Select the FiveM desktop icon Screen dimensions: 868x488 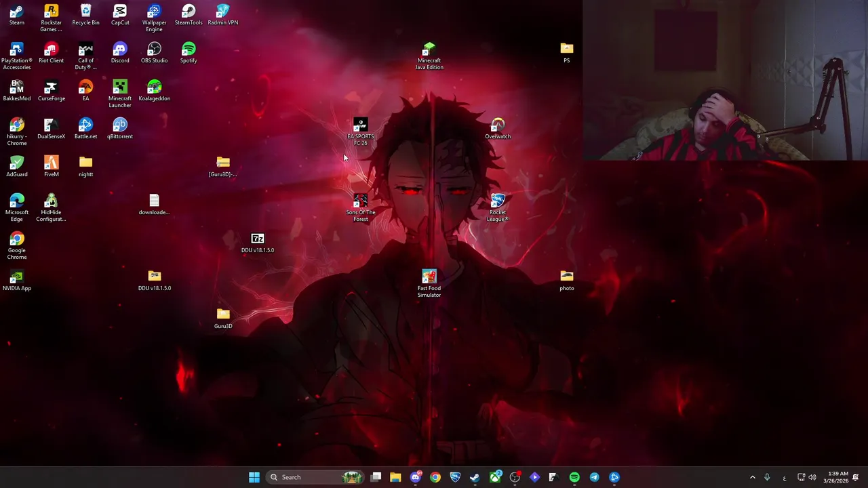pyautogui.click(x=51, y=167)
